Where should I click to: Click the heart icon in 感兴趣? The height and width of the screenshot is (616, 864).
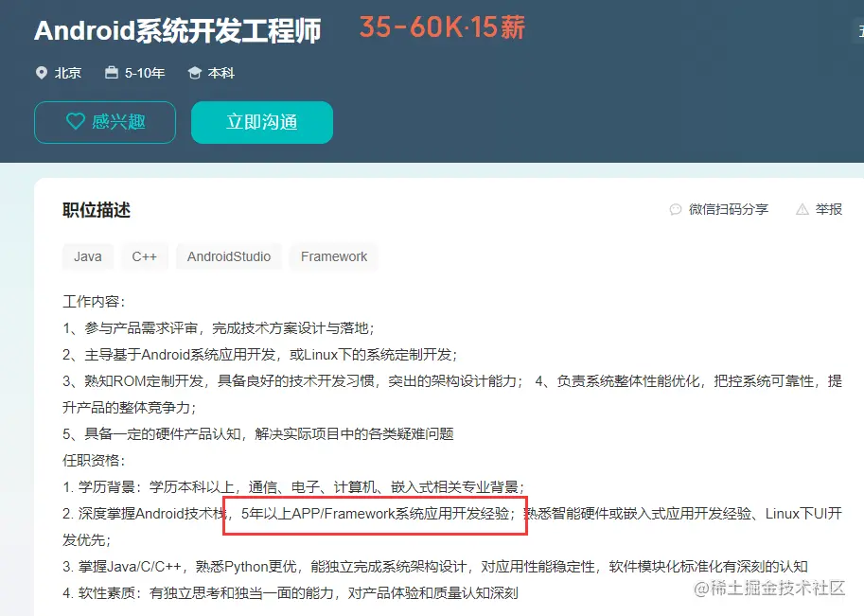tap(76, 121)
